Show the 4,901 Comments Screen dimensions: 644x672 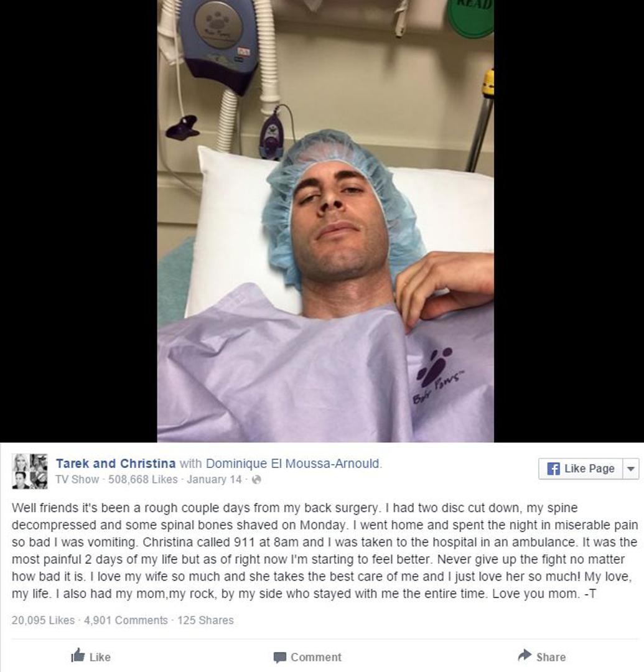click(x=126, y=620)
